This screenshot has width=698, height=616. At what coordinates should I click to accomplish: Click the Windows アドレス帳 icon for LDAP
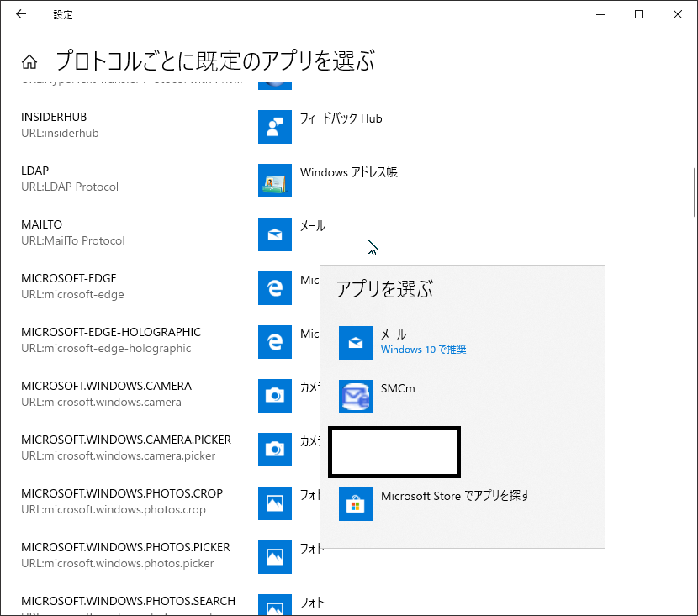[275, 181]
